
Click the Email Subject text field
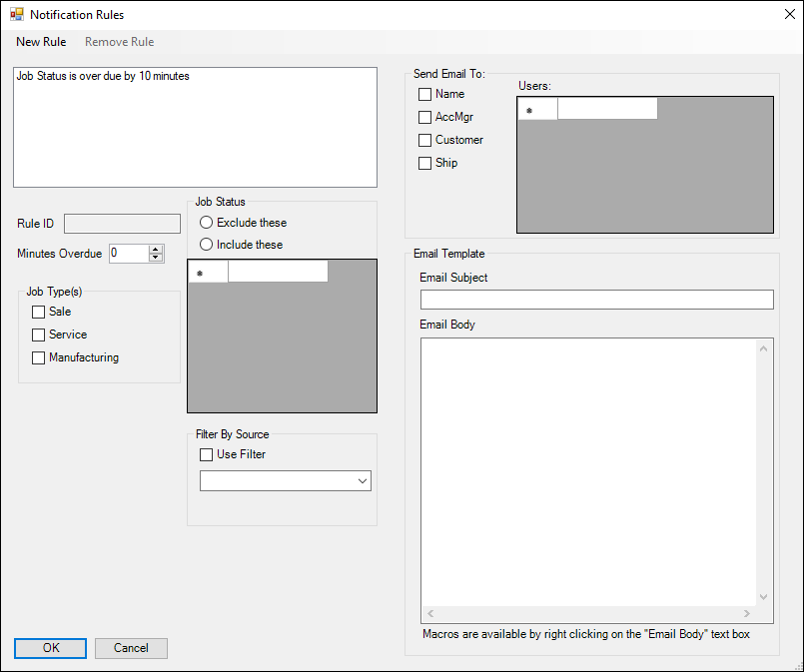pos(596,300)
